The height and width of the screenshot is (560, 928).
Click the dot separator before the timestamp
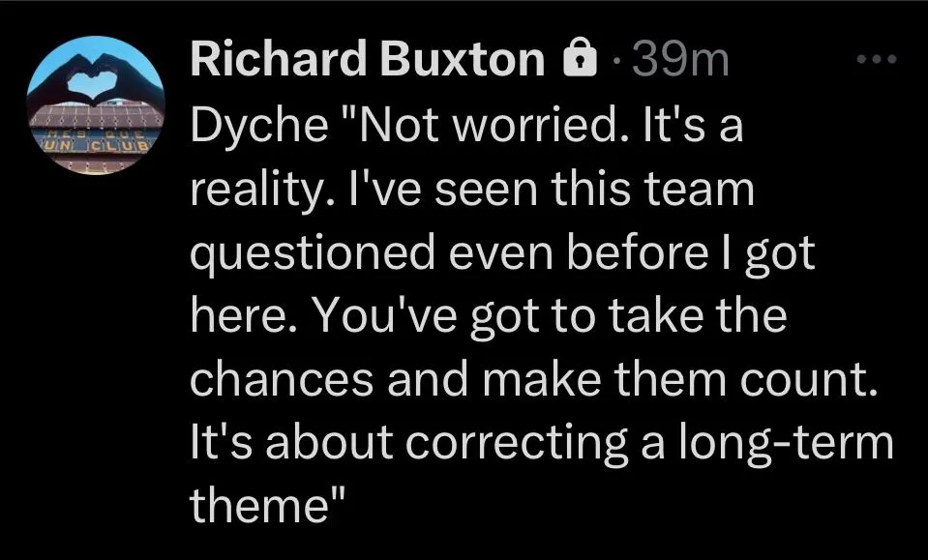[x=616, y=62]
